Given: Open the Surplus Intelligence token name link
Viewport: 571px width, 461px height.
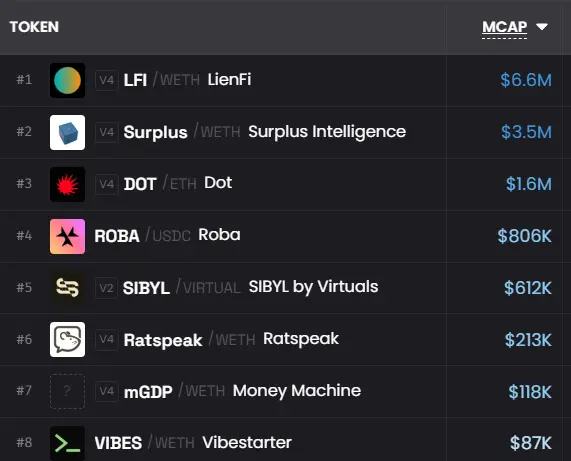Looking at the screenshot, I should pos(327,132).
